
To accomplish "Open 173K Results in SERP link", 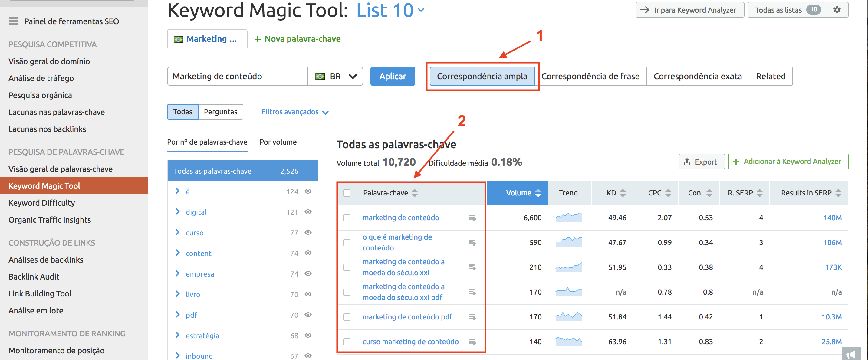I will coord(833,267).
